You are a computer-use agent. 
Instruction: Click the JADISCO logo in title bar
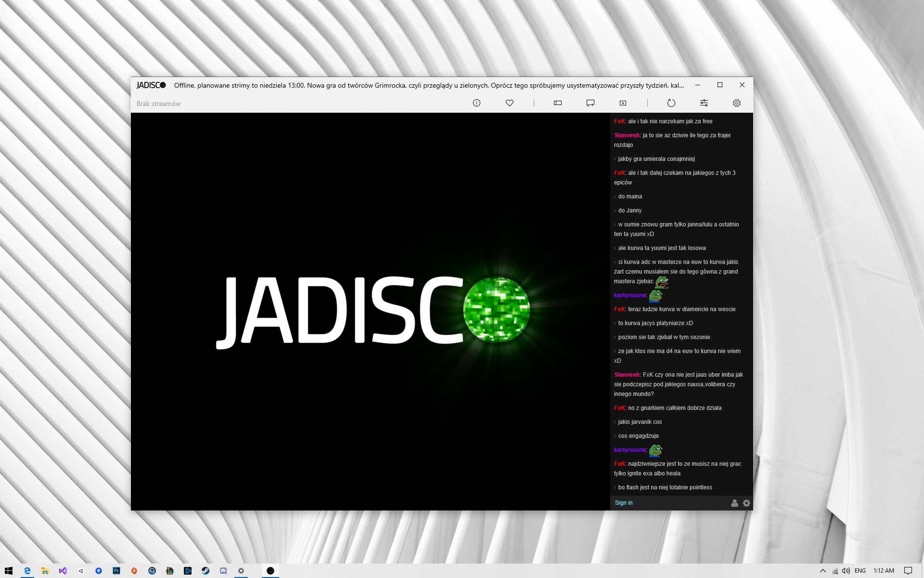point(151,85)
